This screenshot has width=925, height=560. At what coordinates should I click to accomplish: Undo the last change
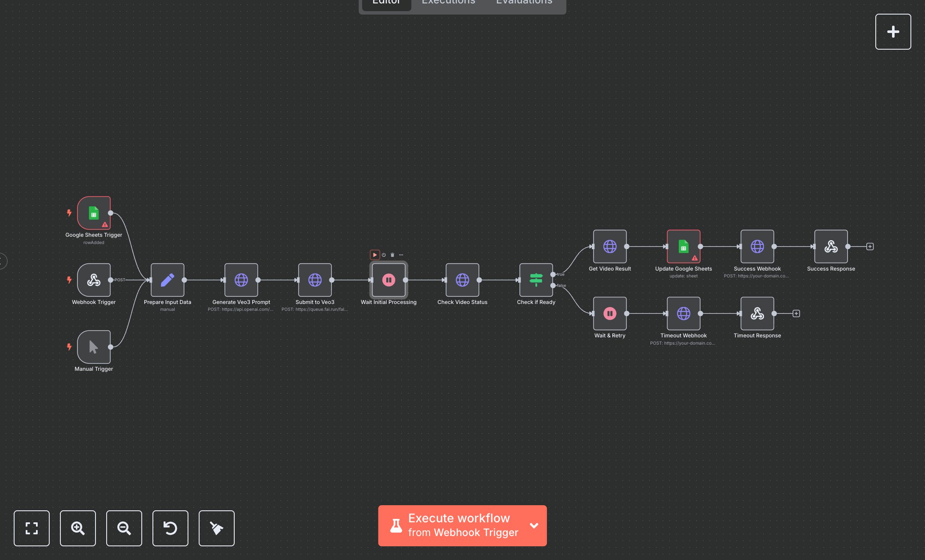[170, 528]
